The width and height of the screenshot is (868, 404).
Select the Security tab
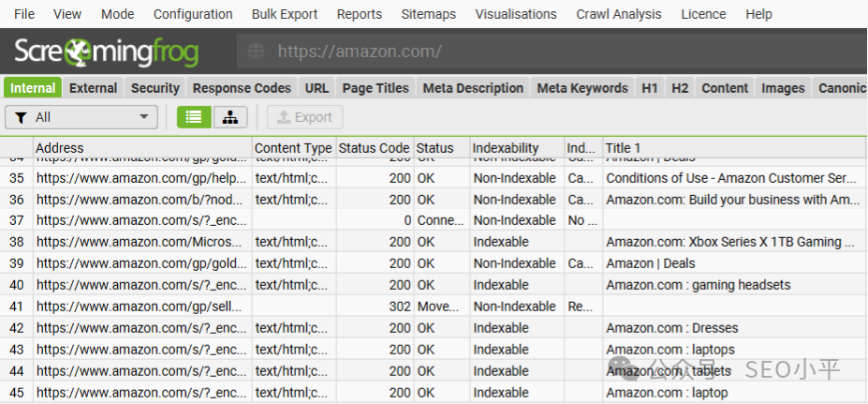pyautogui.click(x=155, y=88)
